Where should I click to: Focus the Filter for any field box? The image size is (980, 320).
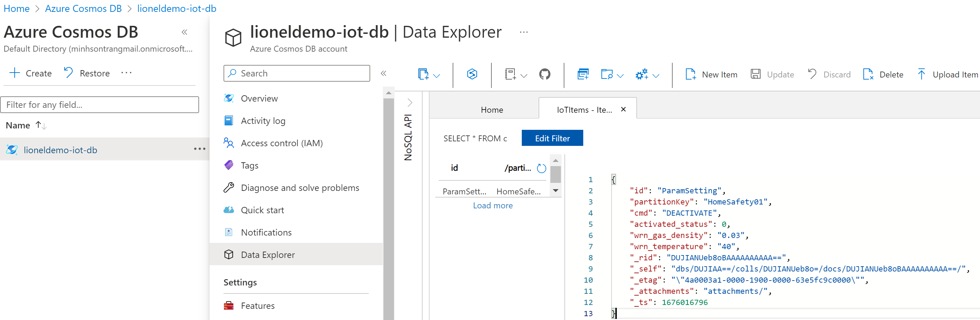coord(100,104)
